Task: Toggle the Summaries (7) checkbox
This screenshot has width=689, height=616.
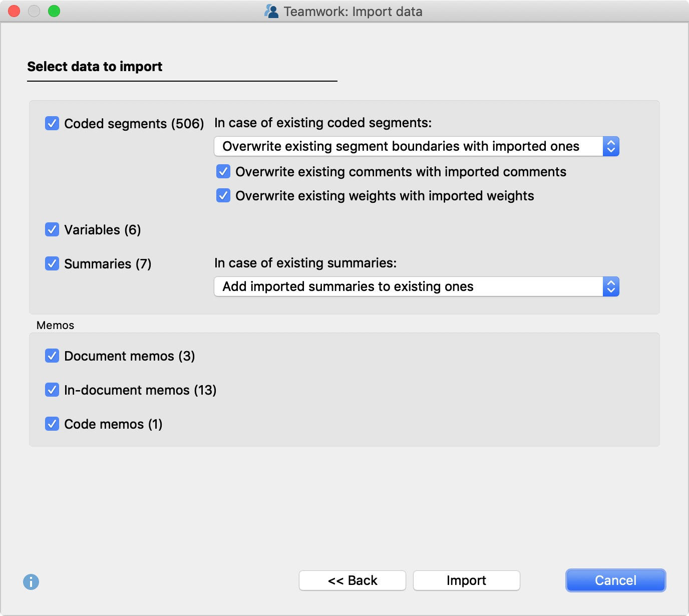Action: point(52,263)
